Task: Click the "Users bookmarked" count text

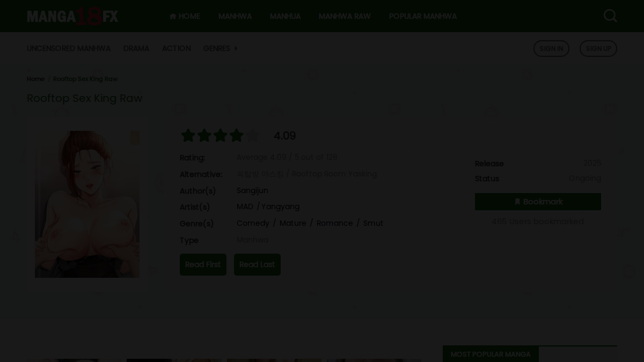Action: (538, 221)
